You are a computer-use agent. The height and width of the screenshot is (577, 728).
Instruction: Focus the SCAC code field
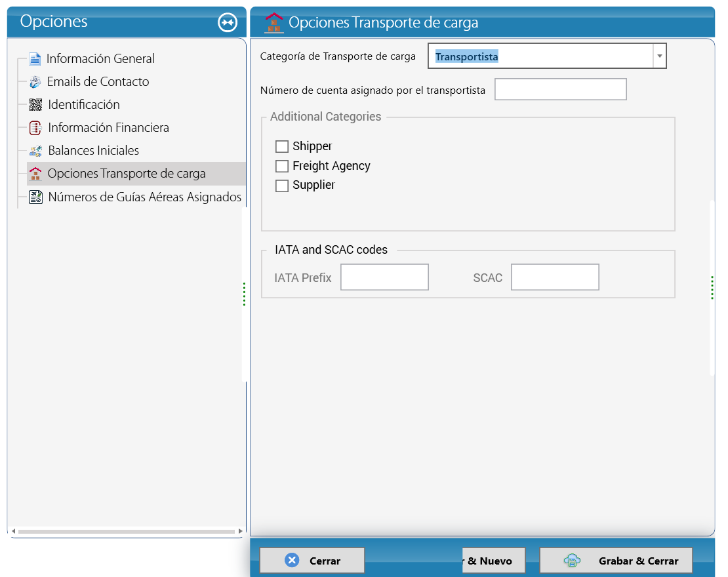click(555, 277)
